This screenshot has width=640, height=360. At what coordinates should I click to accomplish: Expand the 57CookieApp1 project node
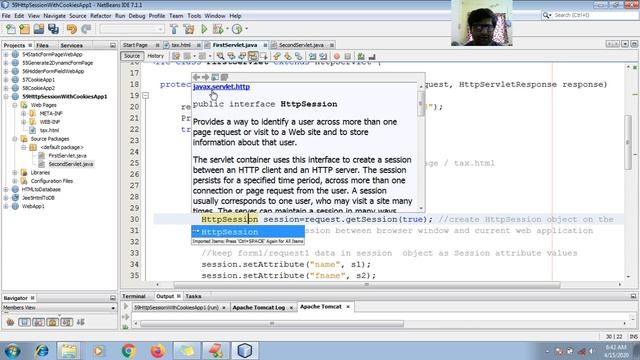point(6,80)
